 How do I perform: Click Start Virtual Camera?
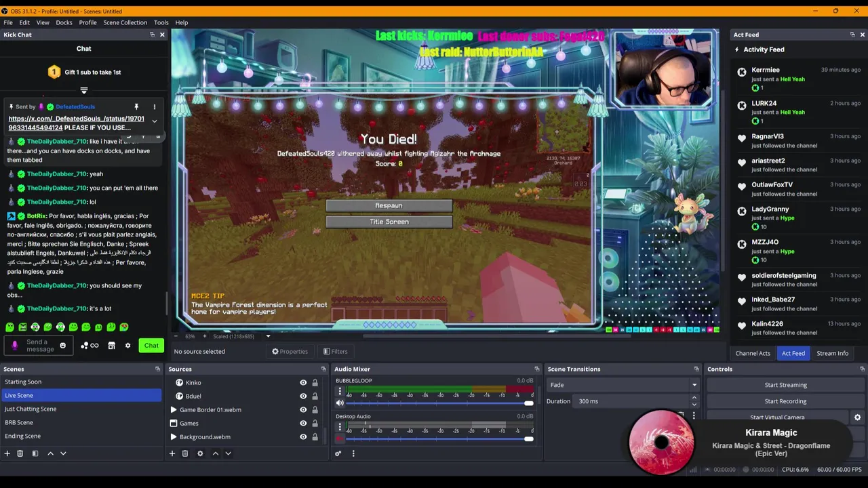click(777, 418)
